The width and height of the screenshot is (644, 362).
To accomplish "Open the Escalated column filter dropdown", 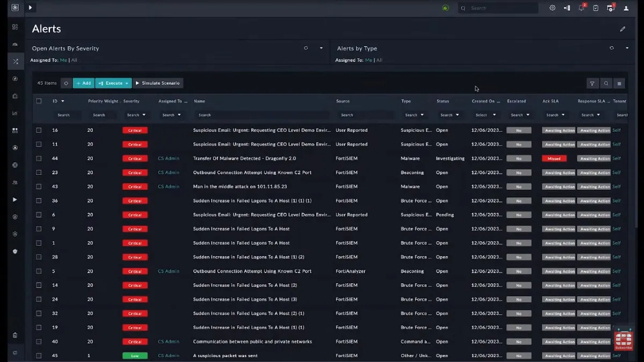I will [520, 115].
